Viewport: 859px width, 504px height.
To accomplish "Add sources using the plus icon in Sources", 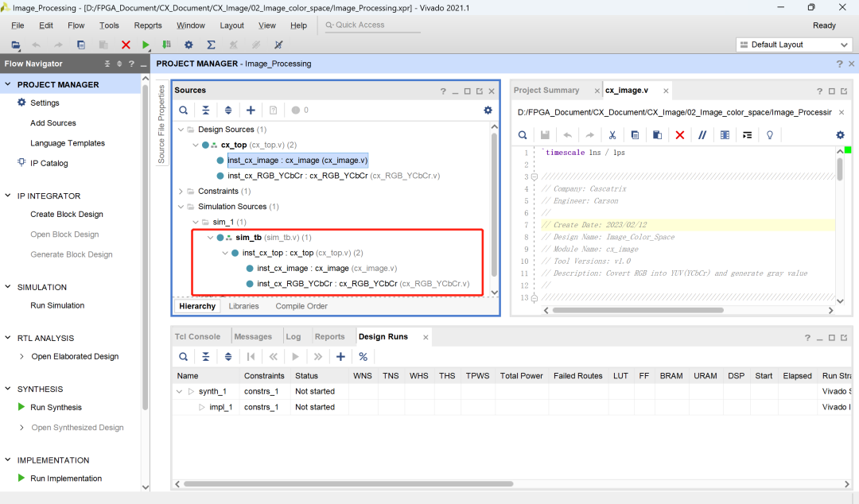I will (x=251, y=110).
